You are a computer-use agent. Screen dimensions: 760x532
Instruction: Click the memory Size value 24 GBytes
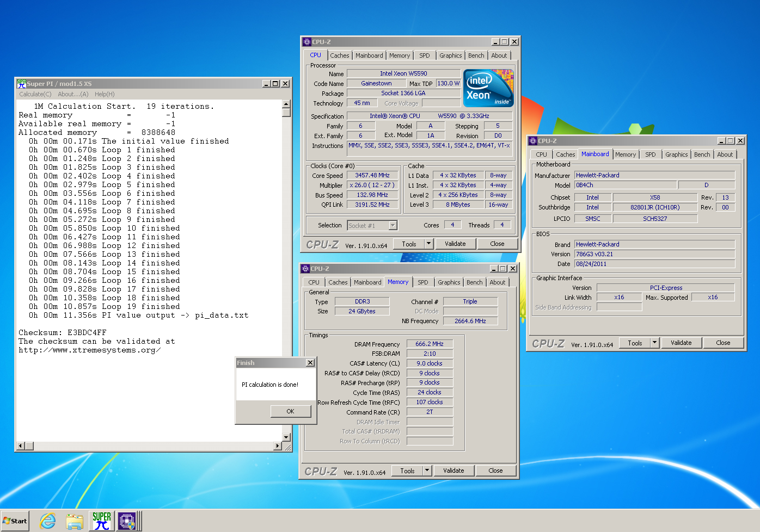coord(362,311)
